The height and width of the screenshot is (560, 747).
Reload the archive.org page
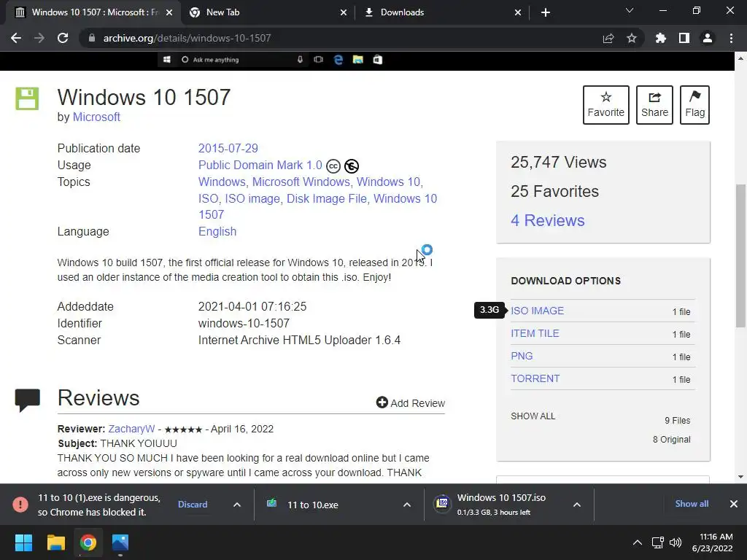point(63,38)
